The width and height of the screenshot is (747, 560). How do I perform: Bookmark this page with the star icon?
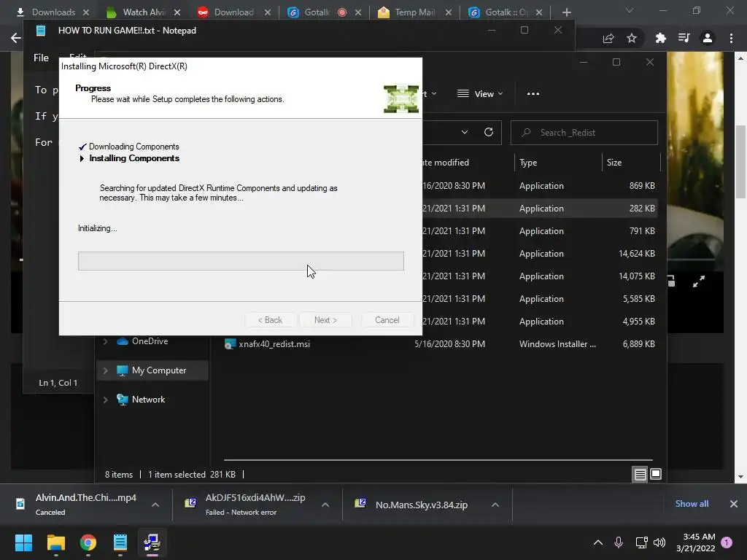tap(632, 38)
